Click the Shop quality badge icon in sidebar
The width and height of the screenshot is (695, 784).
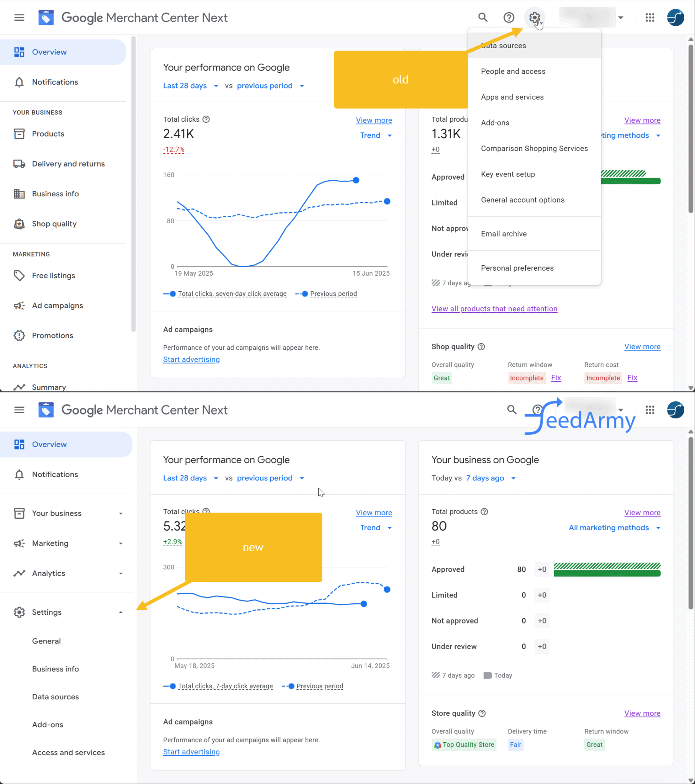[19, 224]
